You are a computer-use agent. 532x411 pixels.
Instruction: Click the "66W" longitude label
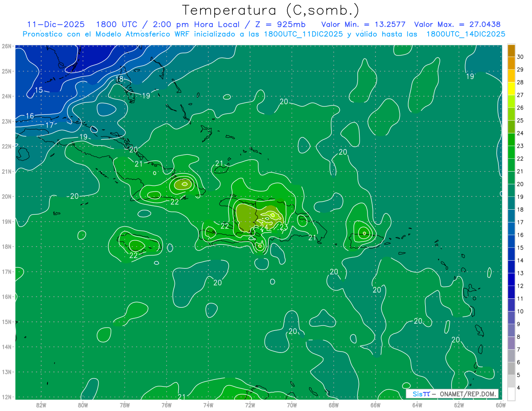(x=375, y=405)
